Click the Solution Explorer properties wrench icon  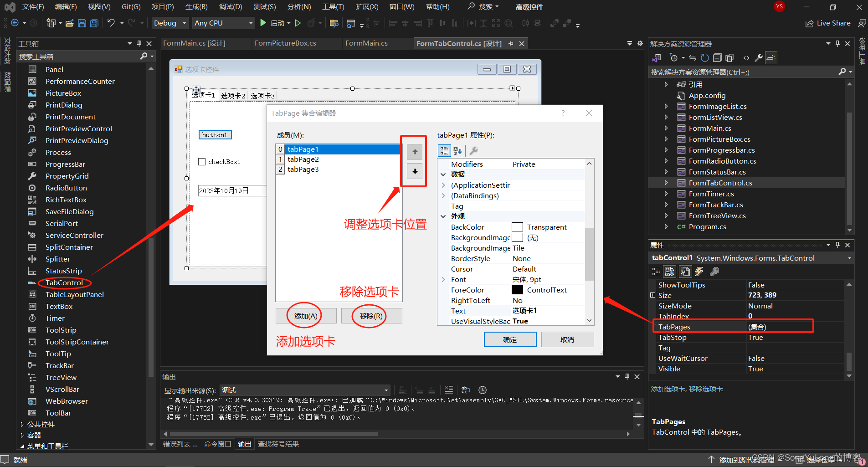tap(759, 58)
